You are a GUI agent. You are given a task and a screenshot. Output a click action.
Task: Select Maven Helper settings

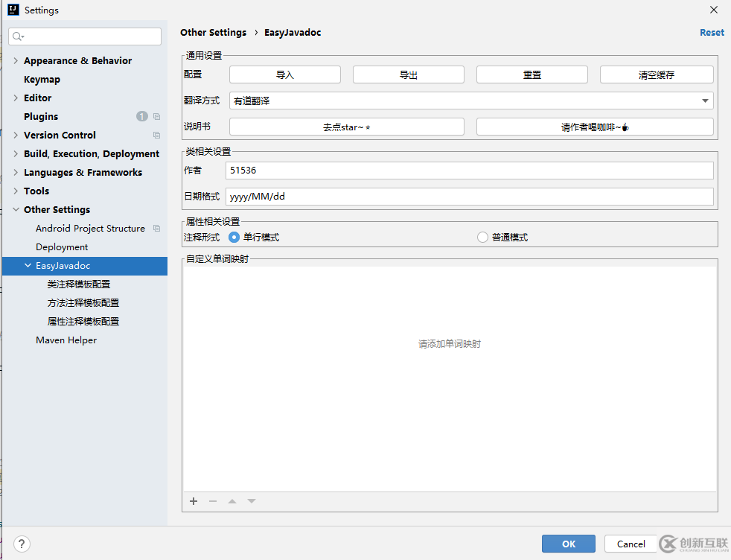66,340
